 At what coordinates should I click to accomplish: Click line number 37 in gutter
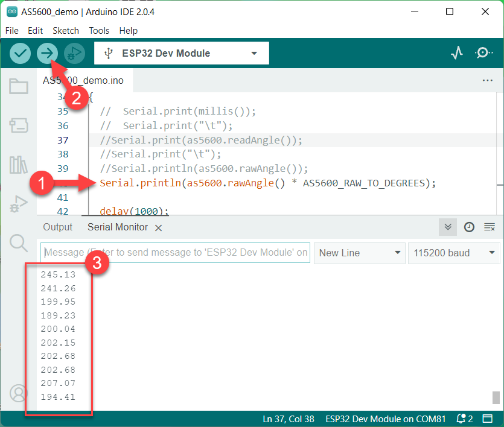coord(63,141)
